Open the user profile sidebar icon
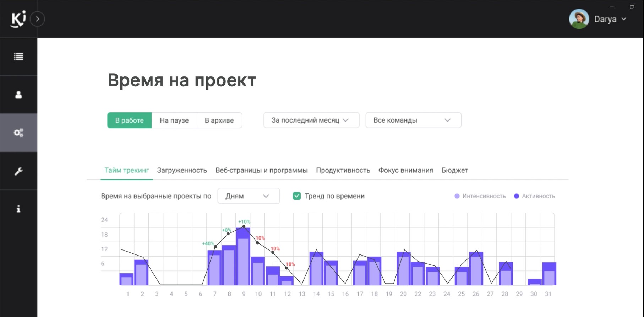The height and width of the screenshot is (317, 644). point(18,95)
